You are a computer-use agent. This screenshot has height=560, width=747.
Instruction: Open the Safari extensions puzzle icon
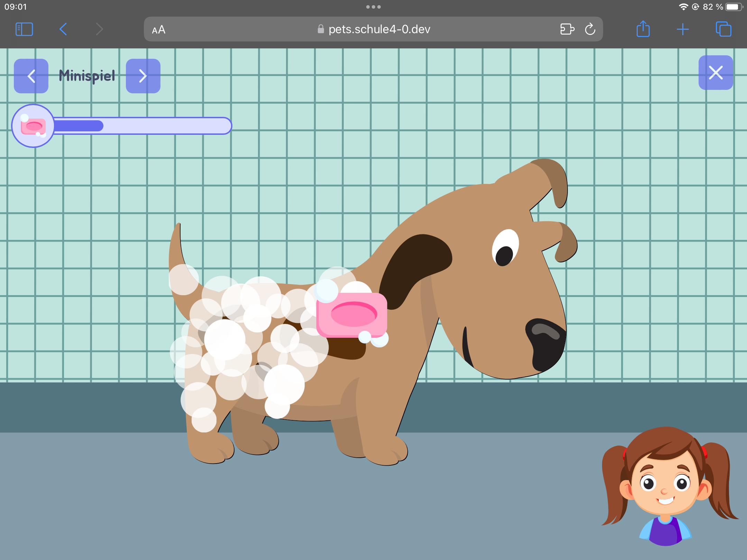coord(567,29)
